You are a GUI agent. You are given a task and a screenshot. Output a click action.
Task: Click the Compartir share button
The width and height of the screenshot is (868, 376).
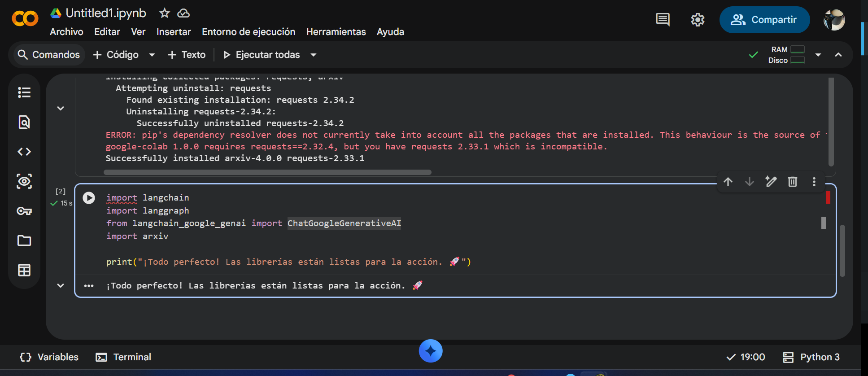click(x=764, y=20)
